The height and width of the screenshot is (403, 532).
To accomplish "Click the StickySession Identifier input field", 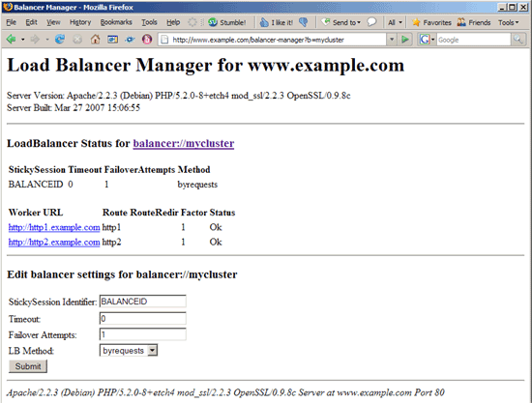I will coord(143,302).
